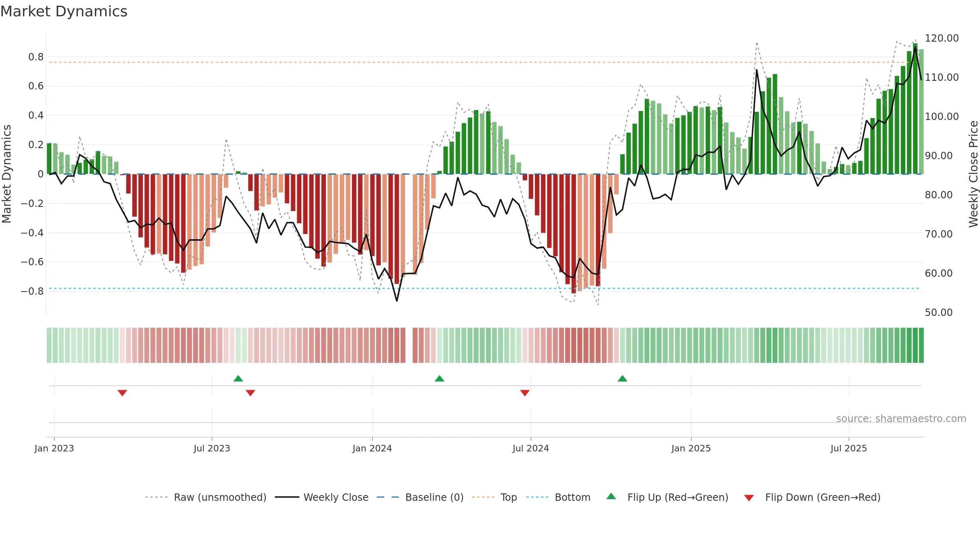Viewport: 980px width, 551px height.
Task: Click the Jan 2024 axis label
Action: [x=372, y=448]
